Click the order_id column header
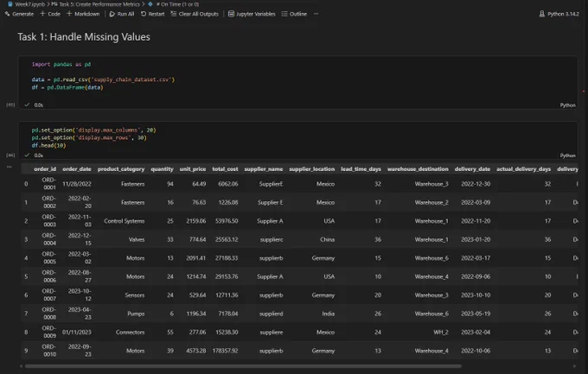This screenshot has height=374, width=588. (x=45, y=169)
